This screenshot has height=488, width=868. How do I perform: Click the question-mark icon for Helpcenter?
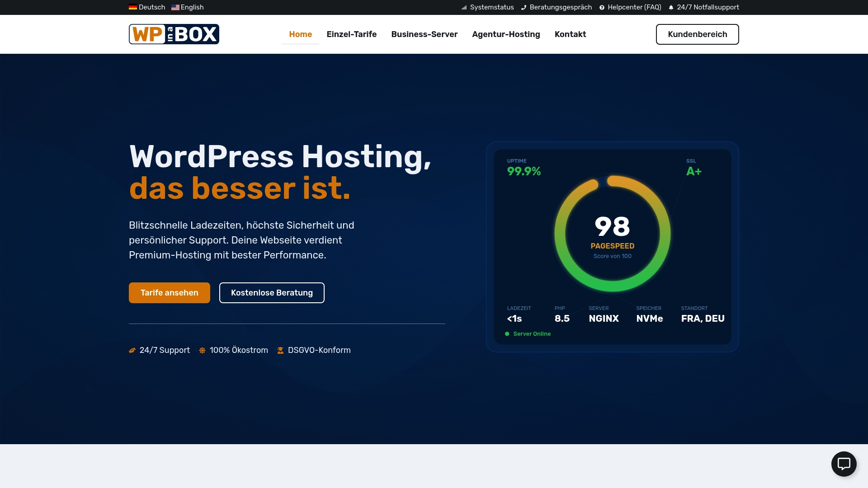(x=601, y=7)
